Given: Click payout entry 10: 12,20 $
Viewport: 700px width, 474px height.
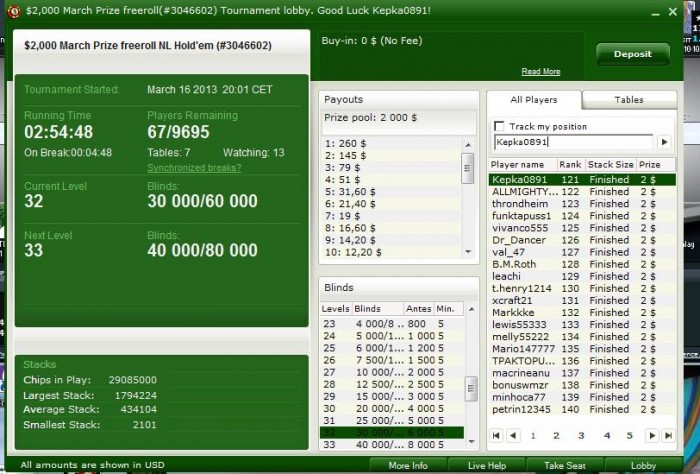Looking at the screenshot, I should click(391, 252).
